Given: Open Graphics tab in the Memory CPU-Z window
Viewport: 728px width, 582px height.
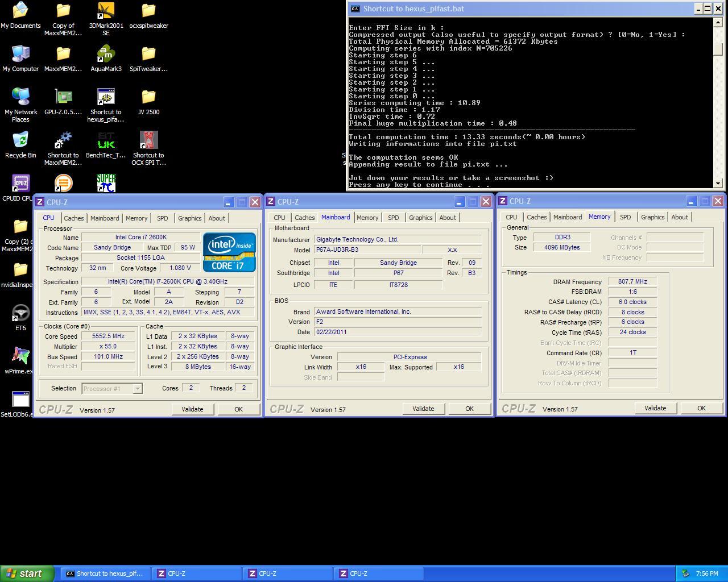Looking at the screenshot, I should tap(652, 217).
